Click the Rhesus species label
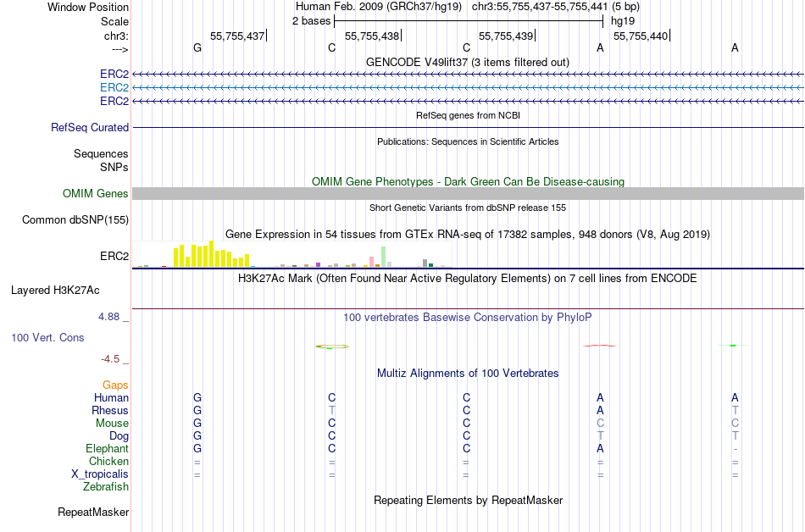The height and width of the screenshot is (532, 805). point(110,410)
